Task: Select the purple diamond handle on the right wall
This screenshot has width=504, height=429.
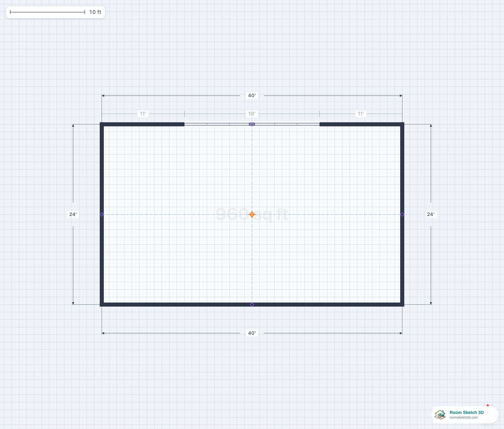Action: click(402, 214)
